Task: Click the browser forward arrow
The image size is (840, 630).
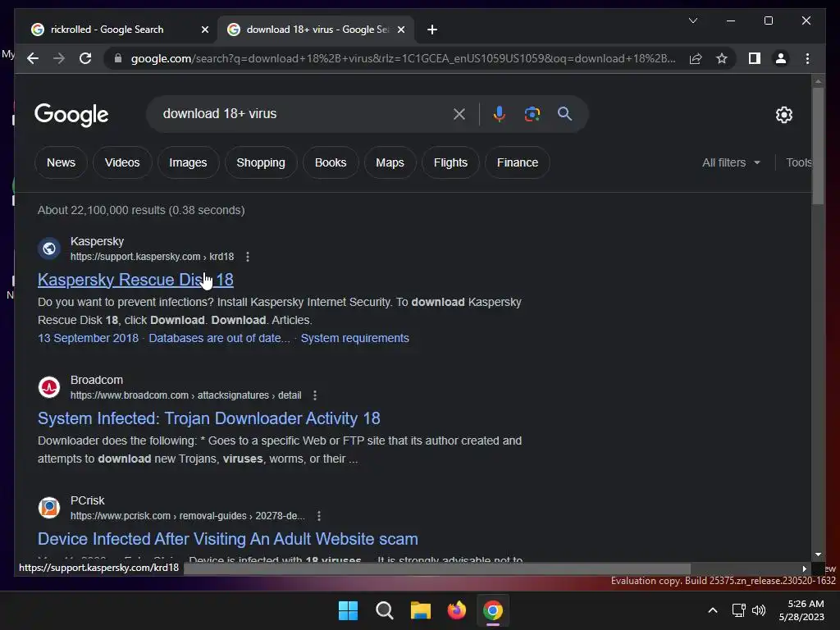Action: click(x=59, y=58)
